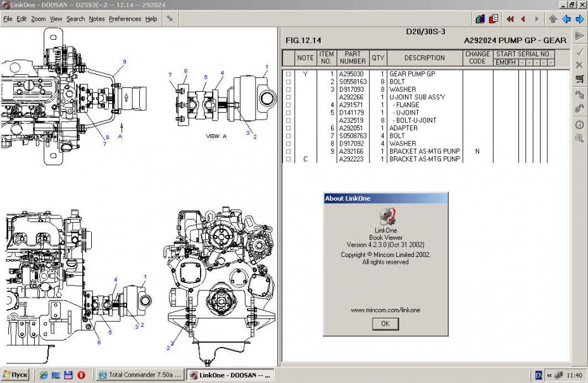Click callout number 9 in top-left drawing
This screenshot has height=383, width=588.
pos(125,62)
